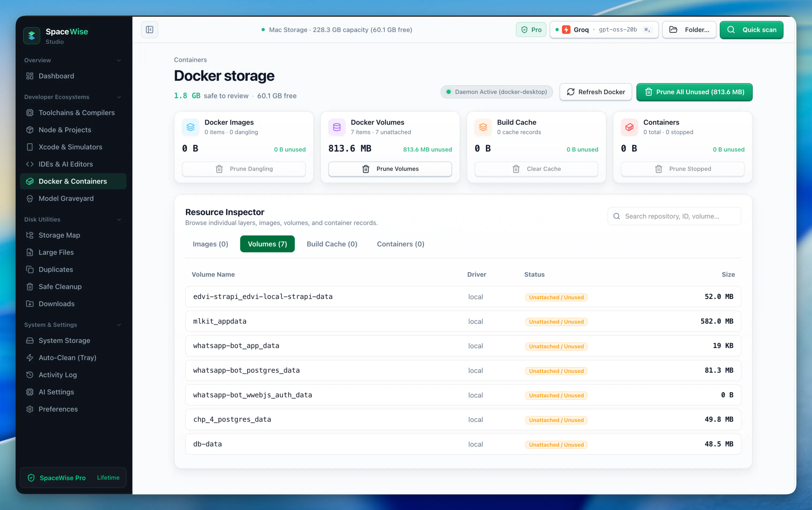Go to Node & Projects

(x=73, y=130)
